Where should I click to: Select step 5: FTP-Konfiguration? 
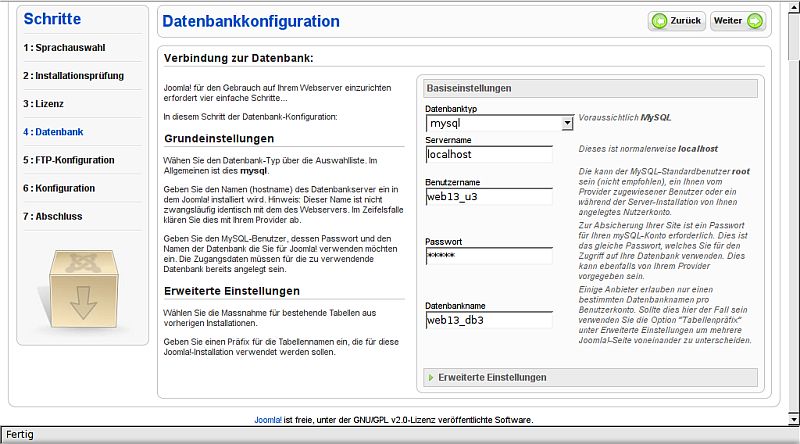69,160
